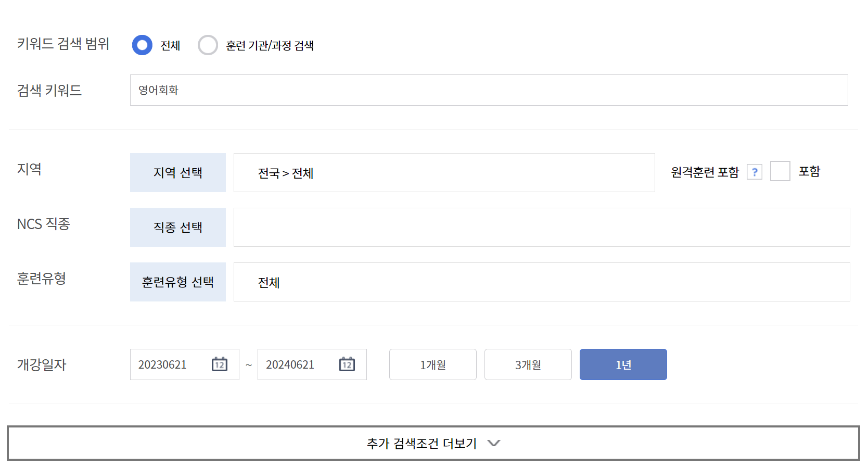Open the 지역 선택 region selector
Image resolution: width=868 pixels, height=466 pixels.
tap(177, 173)
